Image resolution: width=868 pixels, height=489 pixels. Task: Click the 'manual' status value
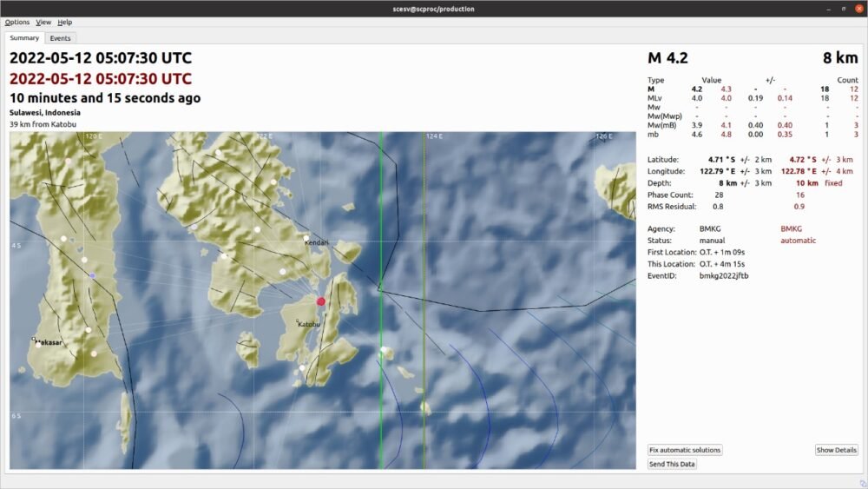[712, 241]
